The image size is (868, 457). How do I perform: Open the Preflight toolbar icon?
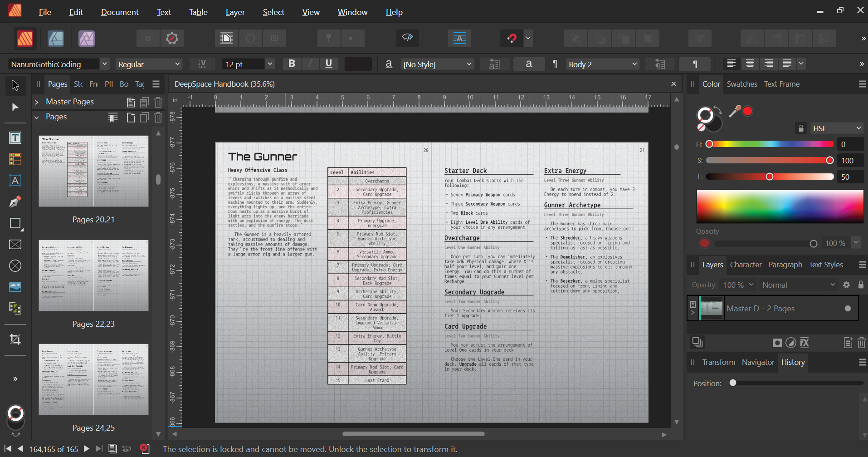coord(407,39)
